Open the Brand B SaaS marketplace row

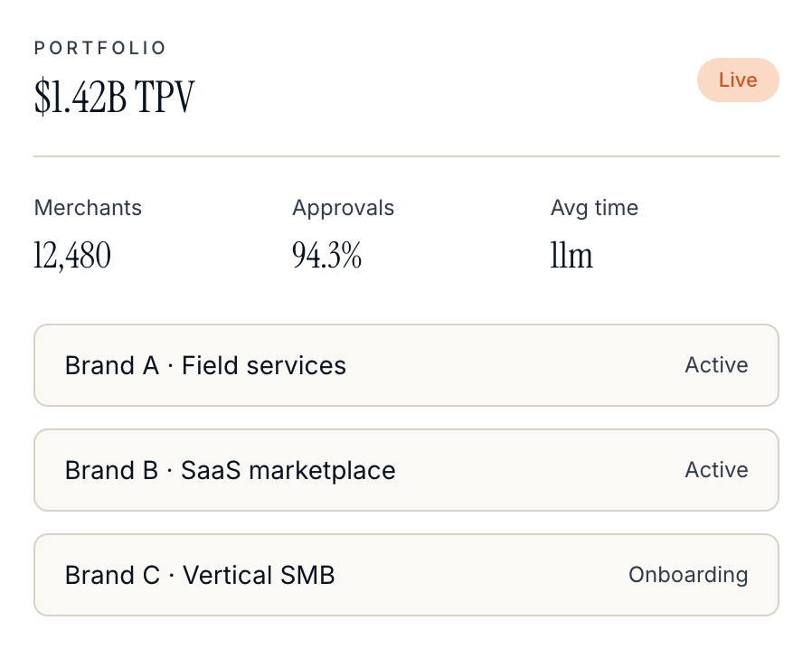click(x=407, y=470)
